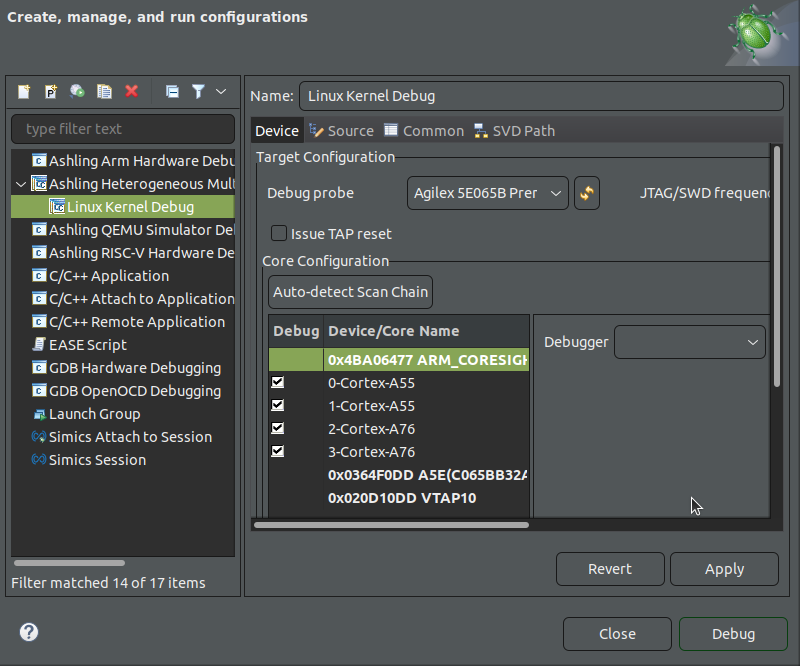This screenshot has height=666, width=800.
Task: Open the Debugger combo box
Action: tap(689, 342)
